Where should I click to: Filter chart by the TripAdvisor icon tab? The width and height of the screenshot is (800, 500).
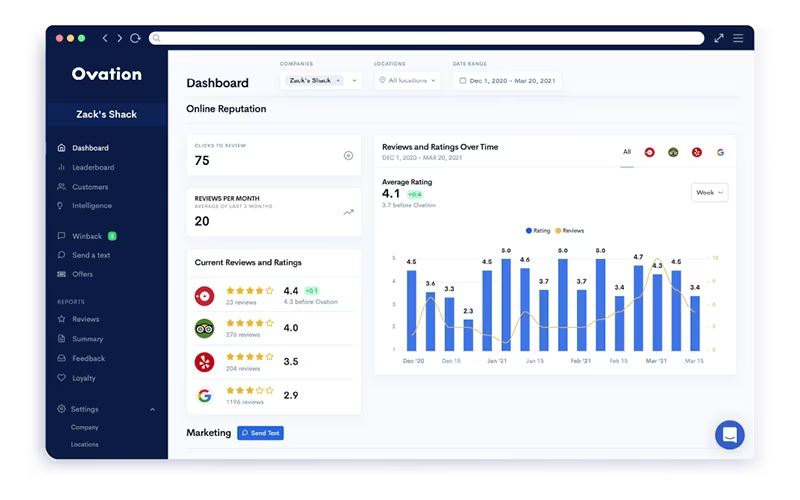[x=673, y=152]
